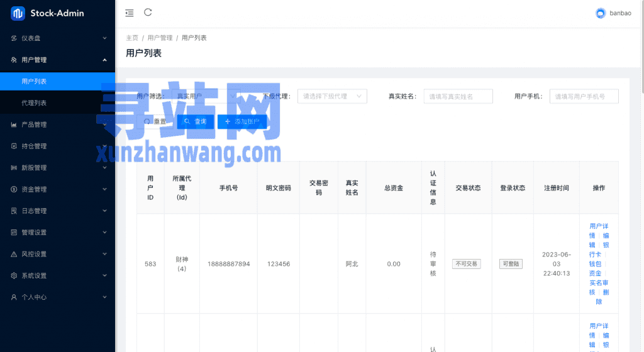Image resolution: width=644 pixels, height=352 pixels.
Task: Open the 下级代理 dropdown
Action: [x=332, y=96]
